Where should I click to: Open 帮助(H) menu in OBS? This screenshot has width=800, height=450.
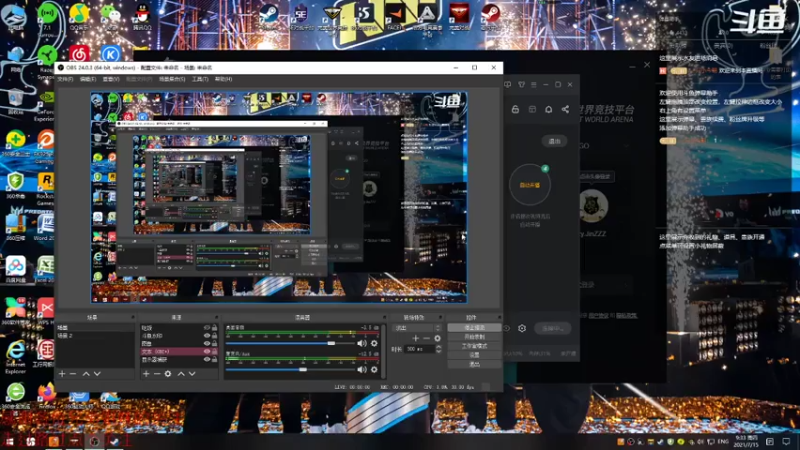tap(223, 79)
